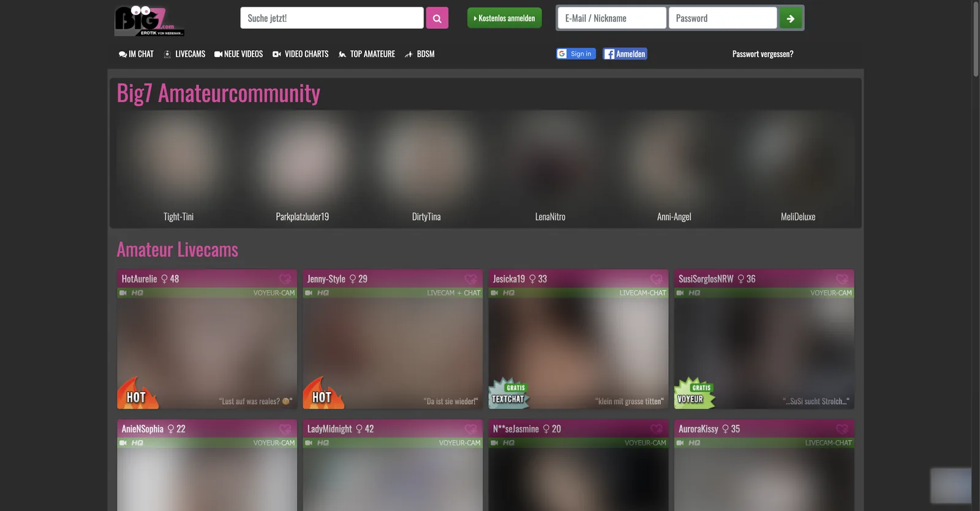Click camera icon on LadyMidnight card
Image resolution: width=980 pixels, height=511 pixels.
tap(309, 443)
